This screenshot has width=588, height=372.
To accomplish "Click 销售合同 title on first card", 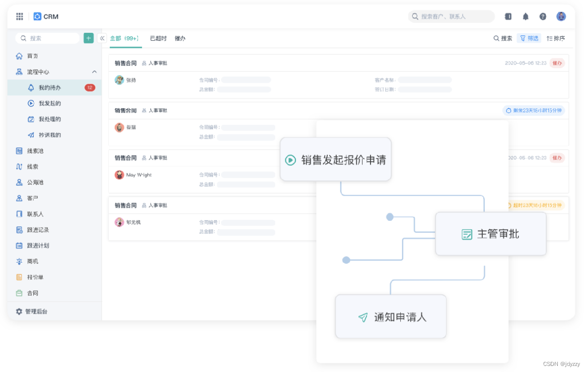I will pyautogui.click(x=126, y=63).
